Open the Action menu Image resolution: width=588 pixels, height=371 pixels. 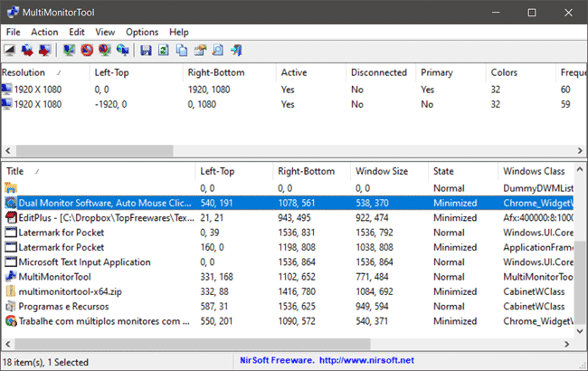pyautogui.click(x=44, y=32)
